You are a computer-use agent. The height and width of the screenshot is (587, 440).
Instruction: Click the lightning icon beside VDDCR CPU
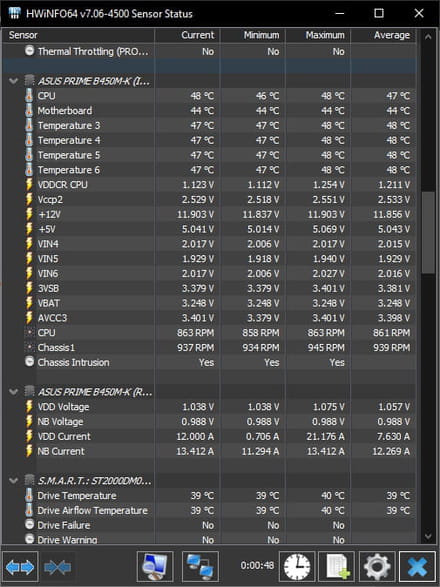click(x=29, y=185)
